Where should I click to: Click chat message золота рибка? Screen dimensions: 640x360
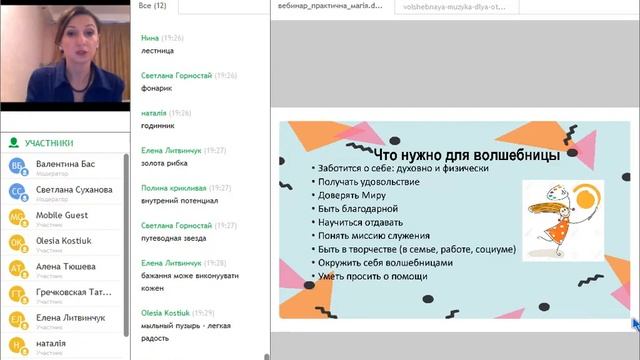pyautogui.click(x=164, y=163)
